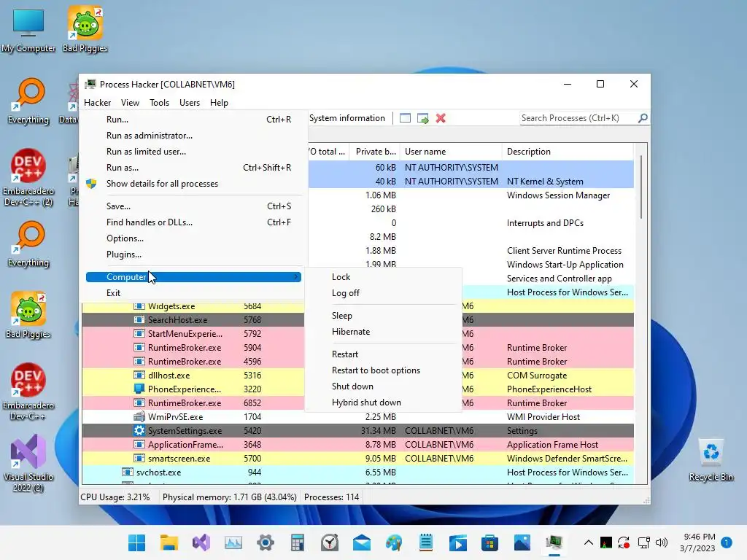The height and width of the screenshot is (560, 747).
Task: Open the Help menu
Action: coord(219,102)
